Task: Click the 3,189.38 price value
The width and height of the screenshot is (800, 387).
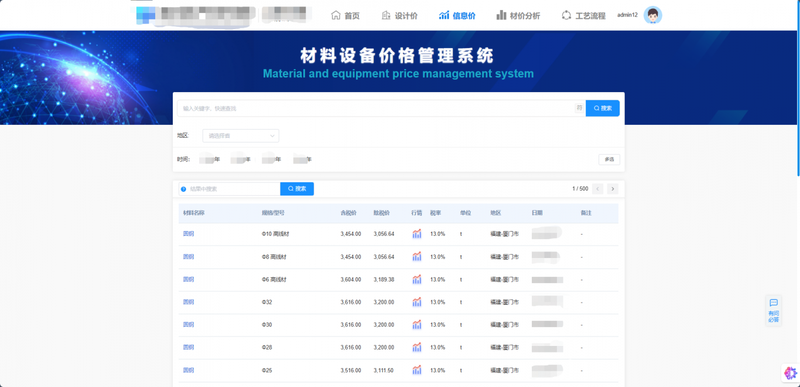Action: click(x=384, y=279)
